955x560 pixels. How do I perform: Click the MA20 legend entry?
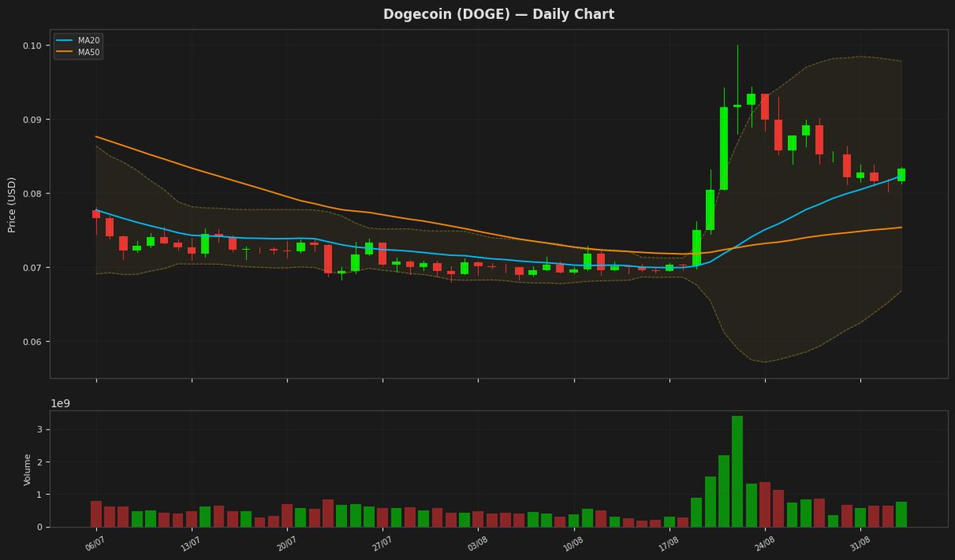[x=78, y=40]
